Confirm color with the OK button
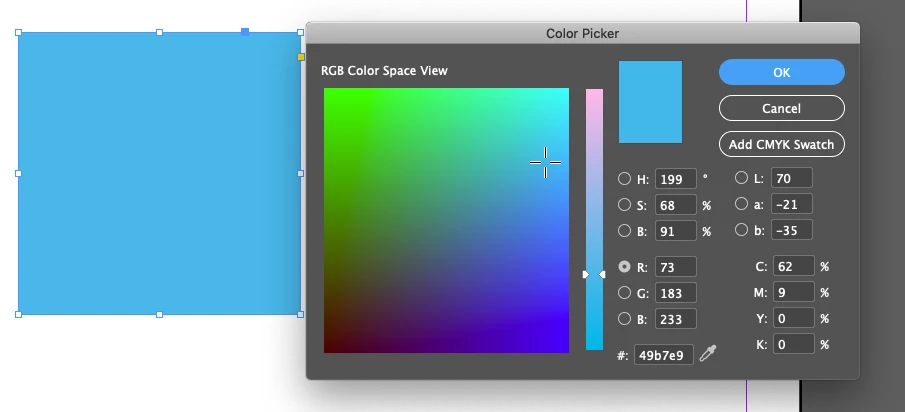905x412 pixels. click(x=781, y=72)
